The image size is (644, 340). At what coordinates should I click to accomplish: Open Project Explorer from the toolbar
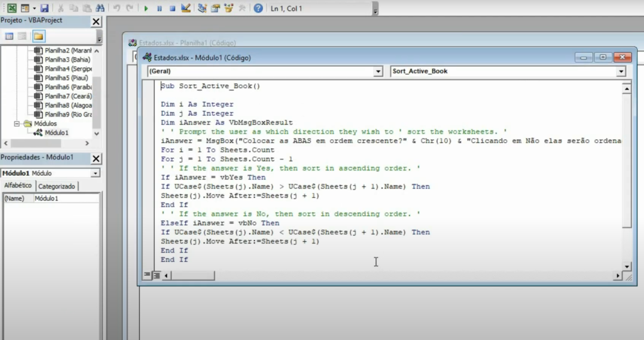pyautogui.click(x=202, y=8)
